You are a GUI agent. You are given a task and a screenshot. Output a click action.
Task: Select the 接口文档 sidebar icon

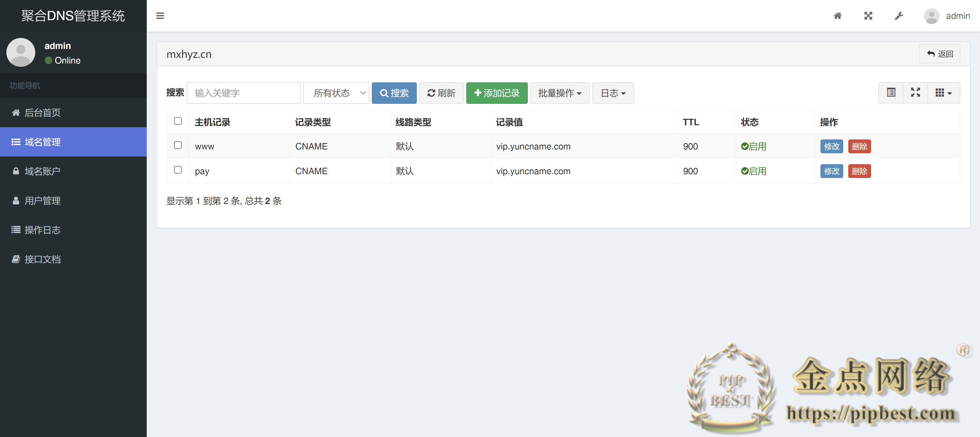pyautogui.click(x=16, y=259)
